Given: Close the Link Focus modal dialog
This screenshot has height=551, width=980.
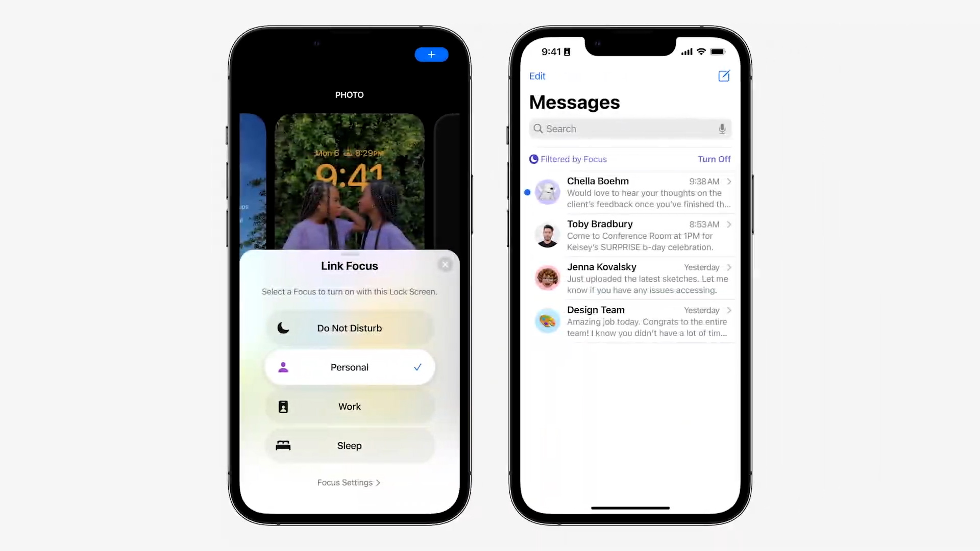Looking at the screenshot, I should (444, 264).
